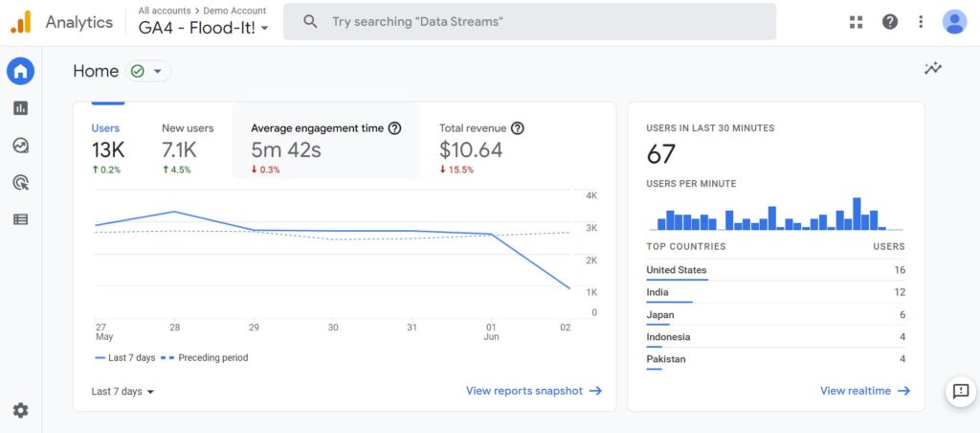Open the Home icon in sidebar
This screenshot has height=433, width=980.
tap(20, 71)
